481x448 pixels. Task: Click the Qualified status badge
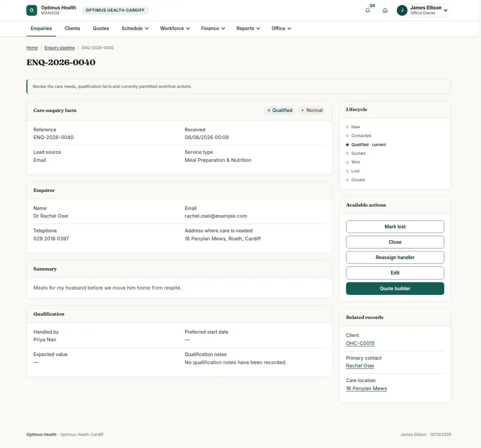[279, 110]
